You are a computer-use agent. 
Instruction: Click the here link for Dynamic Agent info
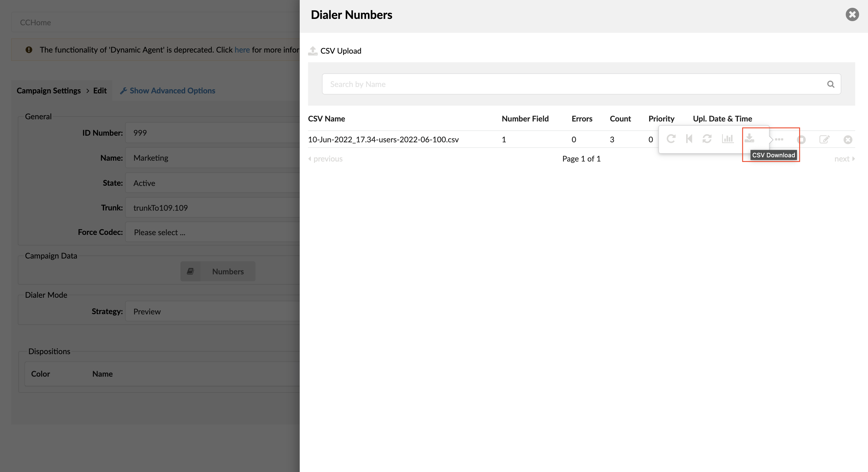point(241,49)
